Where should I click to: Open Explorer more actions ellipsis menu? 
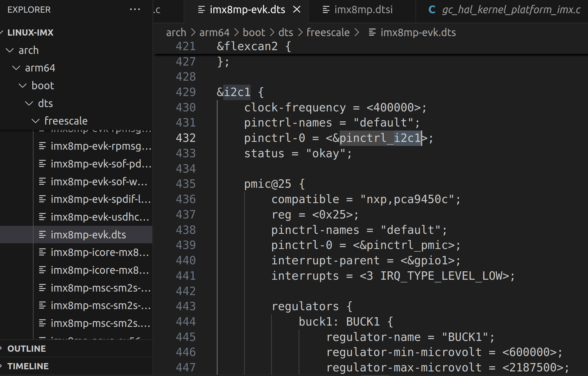(x=135, y=9)
